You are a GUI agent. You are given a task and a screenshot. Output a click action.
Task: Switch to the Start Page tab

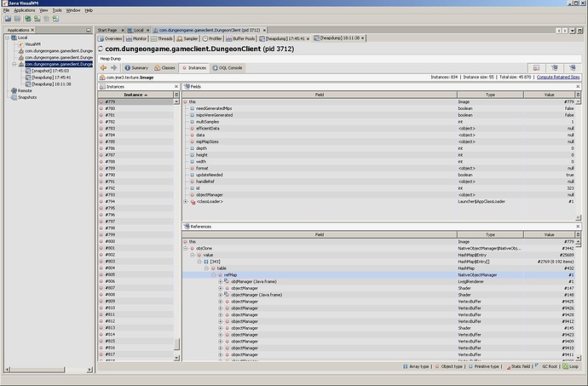107,30
